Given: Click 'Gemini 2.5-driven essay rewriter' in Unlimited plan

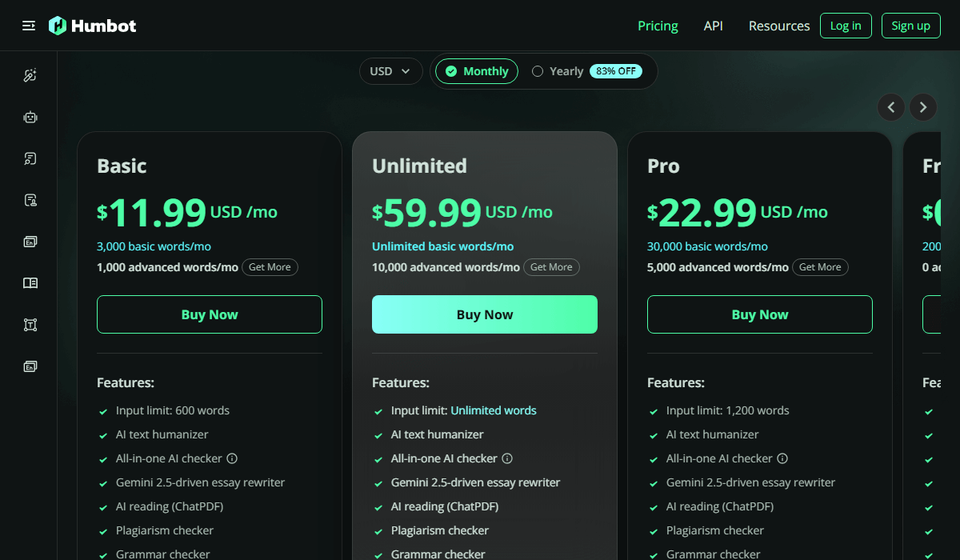Looking at the screenshot, I should [x=475, y=482].
